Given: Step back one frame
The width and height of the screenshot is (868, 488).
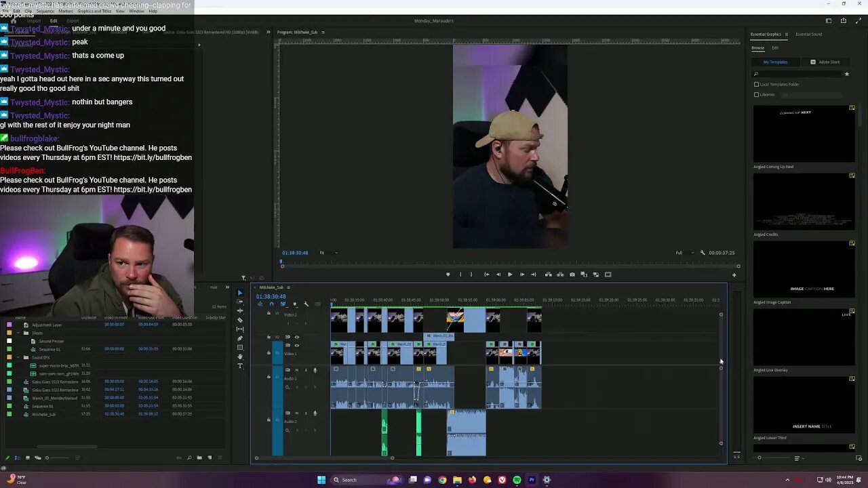Looking at the screenshot, I should click(x=498, y=274).
